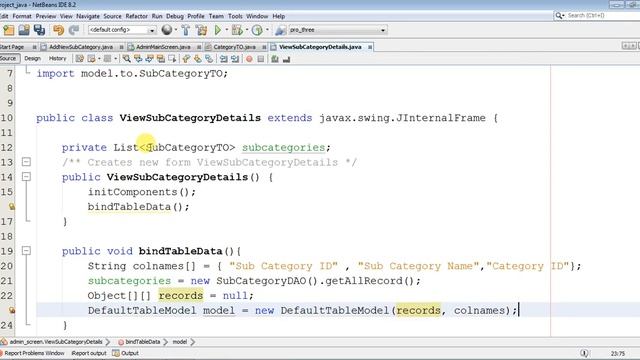Go to previous bookmark icon
This screenshot has height=360, width=640.
[x=186, y=59]
